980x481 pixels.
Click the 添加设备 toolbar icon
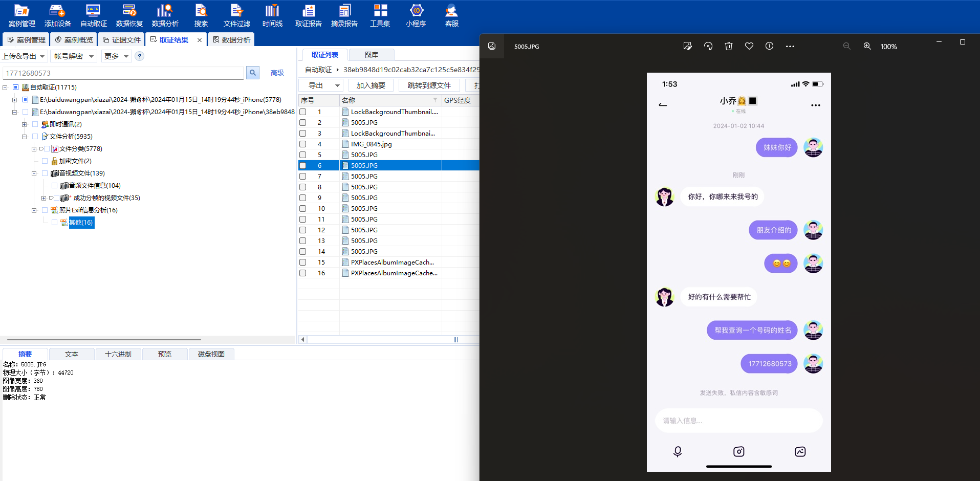click(57, 15)
